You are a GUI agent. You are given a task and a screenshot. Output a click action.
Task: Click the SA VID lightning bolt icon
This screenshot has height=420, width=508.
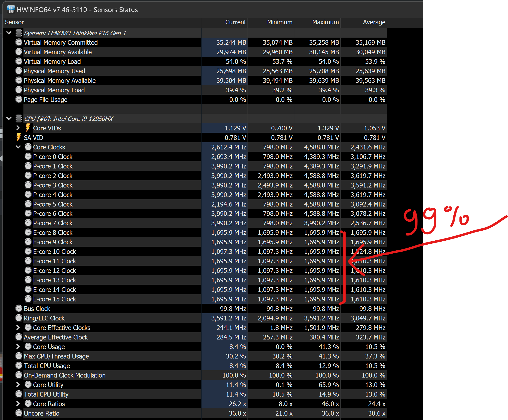coord(19,137)
